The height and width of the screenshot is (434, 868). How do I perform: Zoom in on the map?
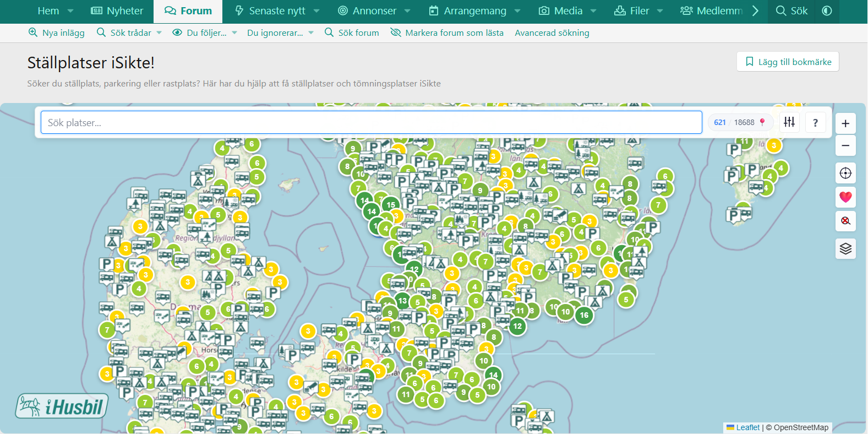coord(845,123)
